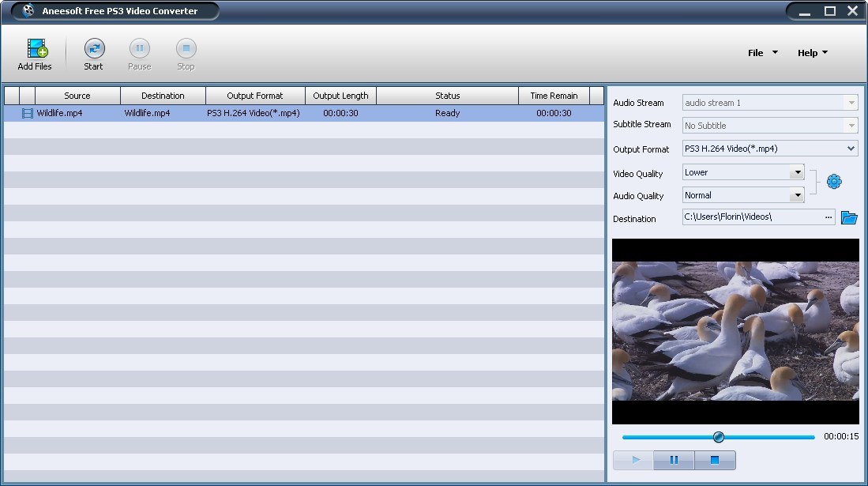Open the File menu
Screen dimensions: 868x486
coord(761,52)
